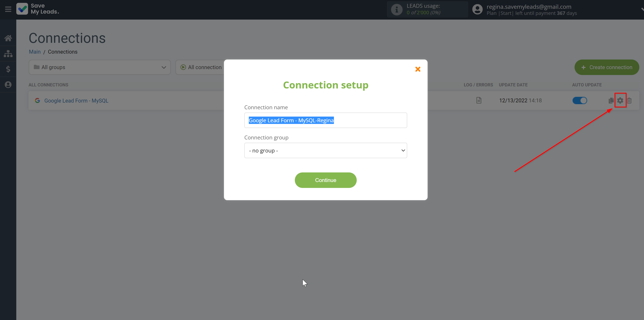Open the Connection group dropdown
The image size is (644, 320).
[326, 150]
